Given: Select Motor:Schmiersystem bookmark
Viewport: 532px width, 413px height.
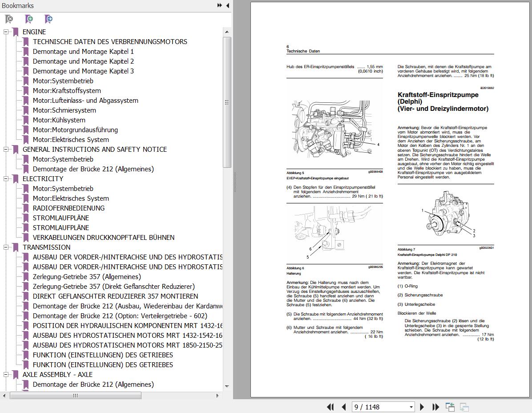Looking at the screenshot, I should point(64,110).
